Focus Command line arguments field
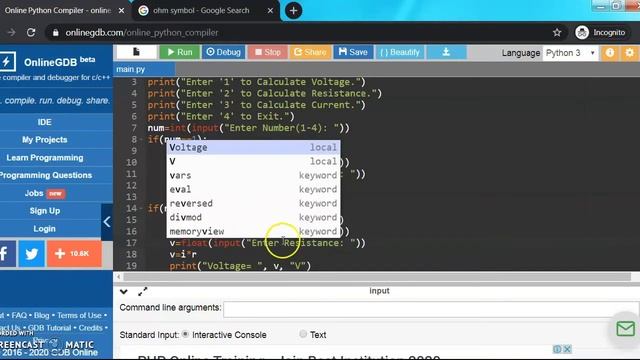The height and width of the screenshot is (360, 640). click(431, 309)
